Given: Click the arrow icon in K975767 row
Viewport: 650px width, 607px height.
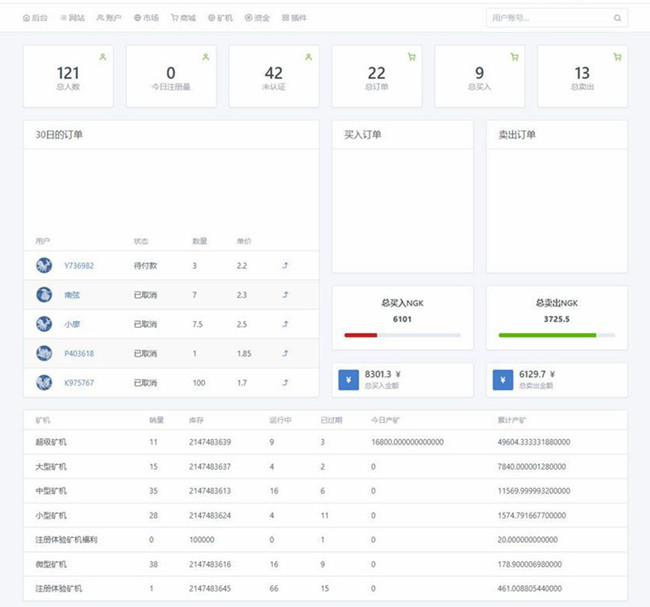Looking at the screenshot, I should [x=286, y=383].
